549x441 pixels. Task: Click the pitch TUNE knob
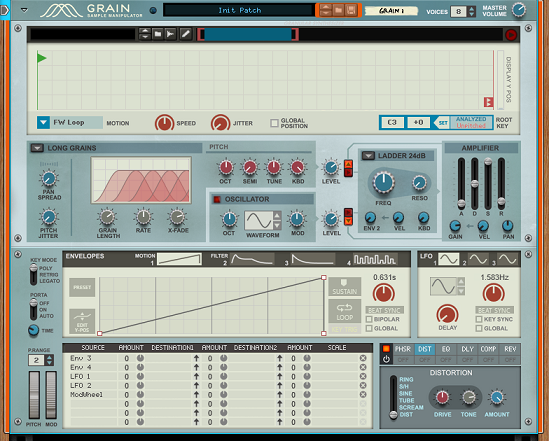[x=274, y=168]
